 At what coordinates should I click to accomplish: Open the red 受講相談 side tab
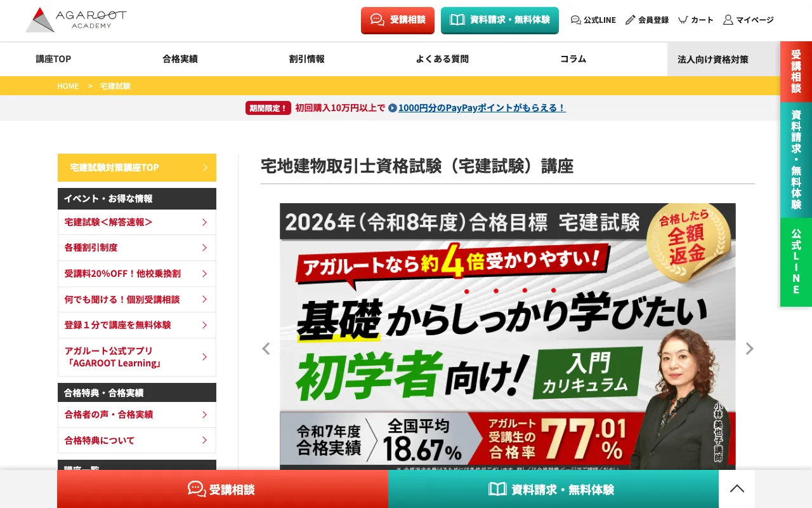tap(796, 72)
